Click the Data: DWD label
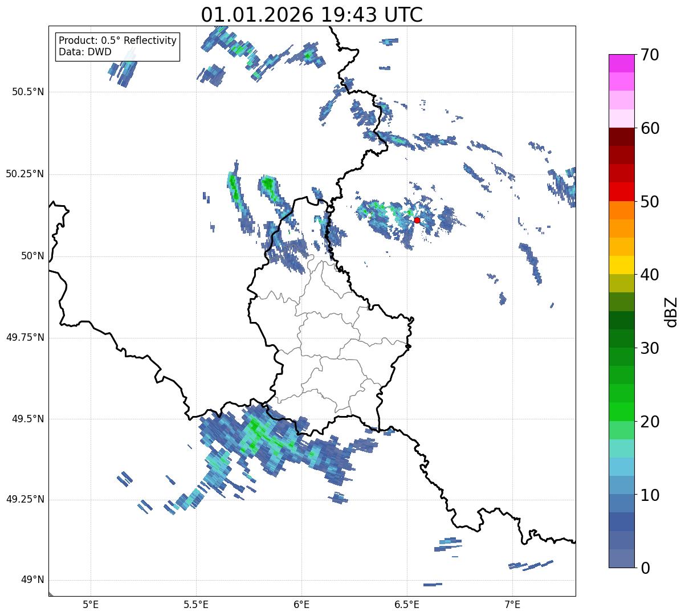Viewport: 685px width, 616px height. click(85, 52)
